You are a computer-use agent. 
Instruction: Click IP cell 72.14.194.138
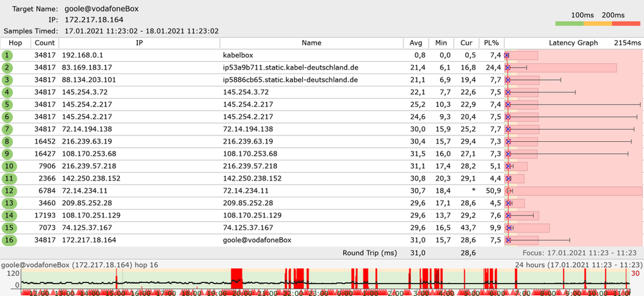coord(86,130)
